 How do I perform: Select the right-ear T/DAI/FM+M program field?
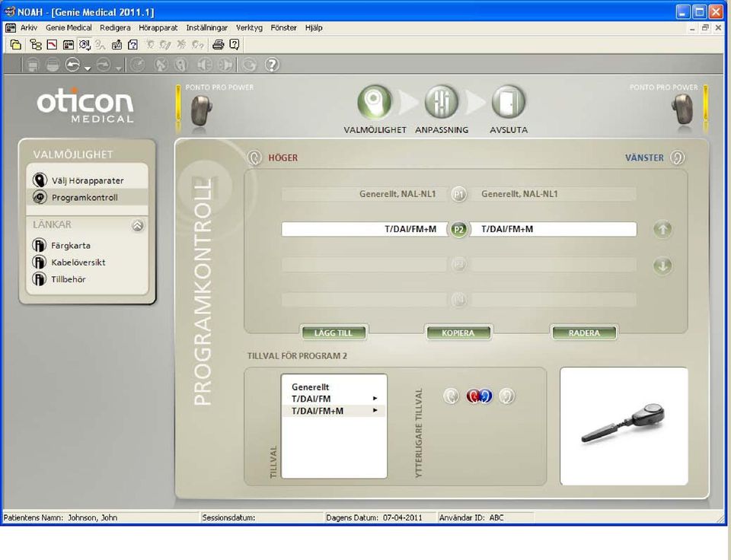tap(365, 229)
